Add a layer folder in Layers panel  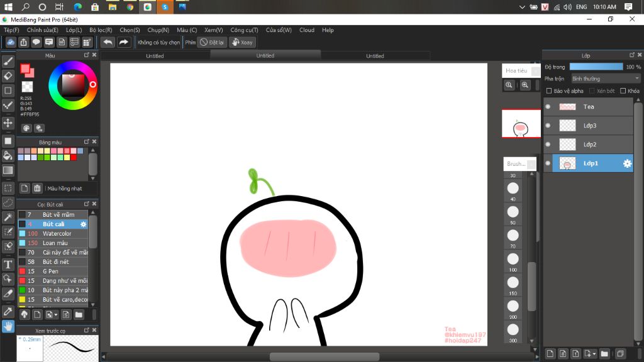click(604, 353)
